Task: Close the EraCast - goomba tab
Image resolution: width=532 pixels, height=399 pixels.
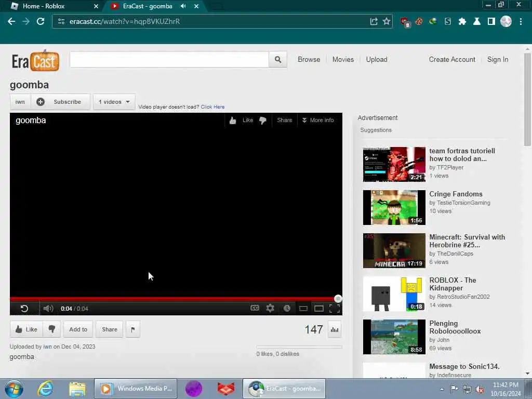Action: tap(196, 6)
